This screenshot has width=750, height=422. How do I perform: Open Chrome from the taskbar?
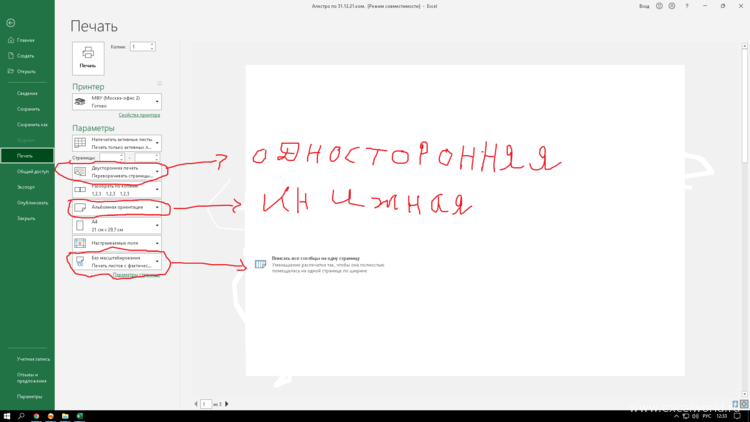coord(36,416)
